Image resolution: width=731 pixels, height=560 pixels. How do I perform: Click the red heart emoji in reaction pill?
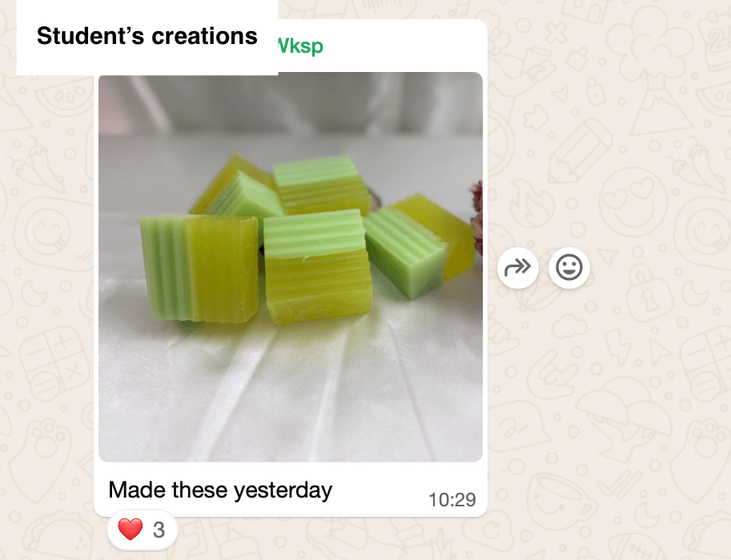pyautogui.click(x=130, y=530)
